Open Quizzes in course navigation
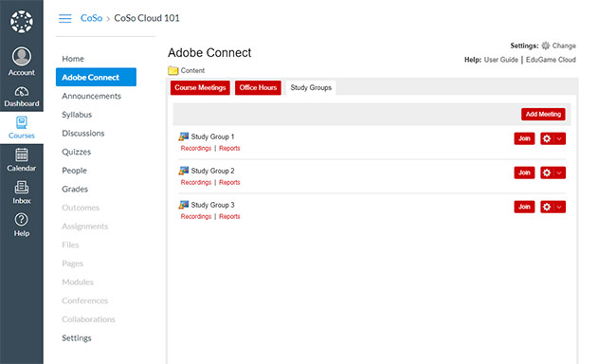The width and height of the screenshot is (616, 364). click(76, 152)
